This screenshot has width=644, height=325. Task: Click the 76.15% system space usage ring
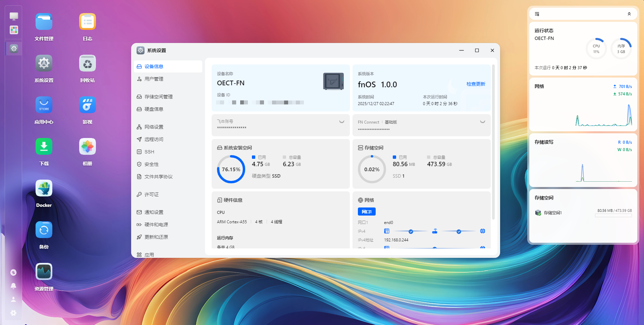pyautogui.click(x=231, y=169)
